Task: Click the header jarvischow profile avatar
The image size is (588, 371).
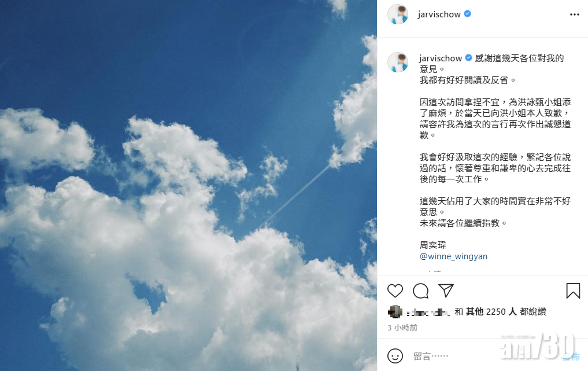Action: click(398, 14)
